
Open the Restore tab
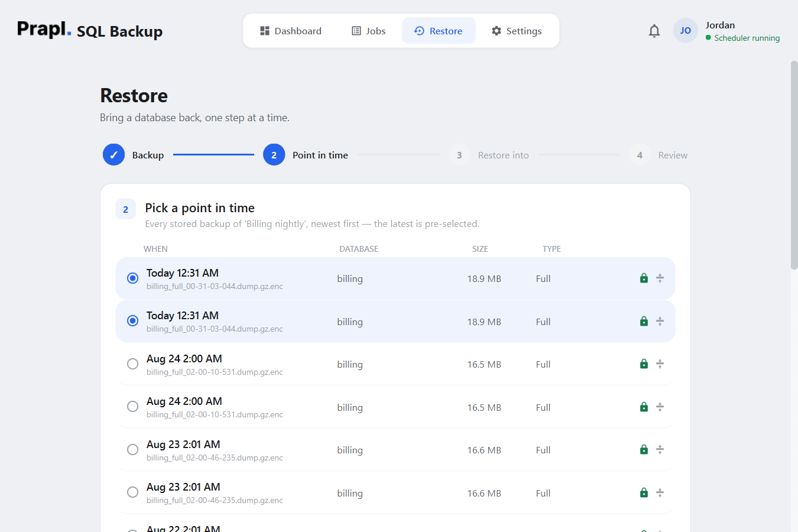(439, 31)
